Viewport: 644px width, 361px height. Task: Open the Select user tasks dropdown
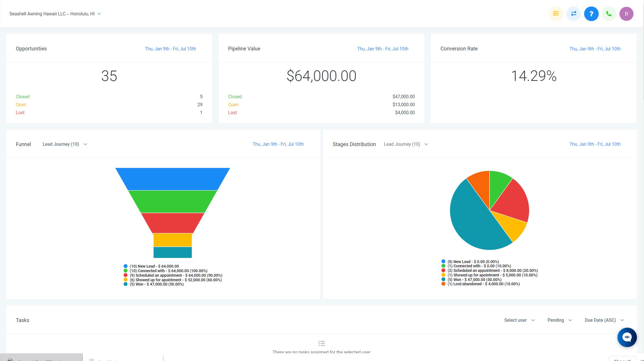pos(519,320)
